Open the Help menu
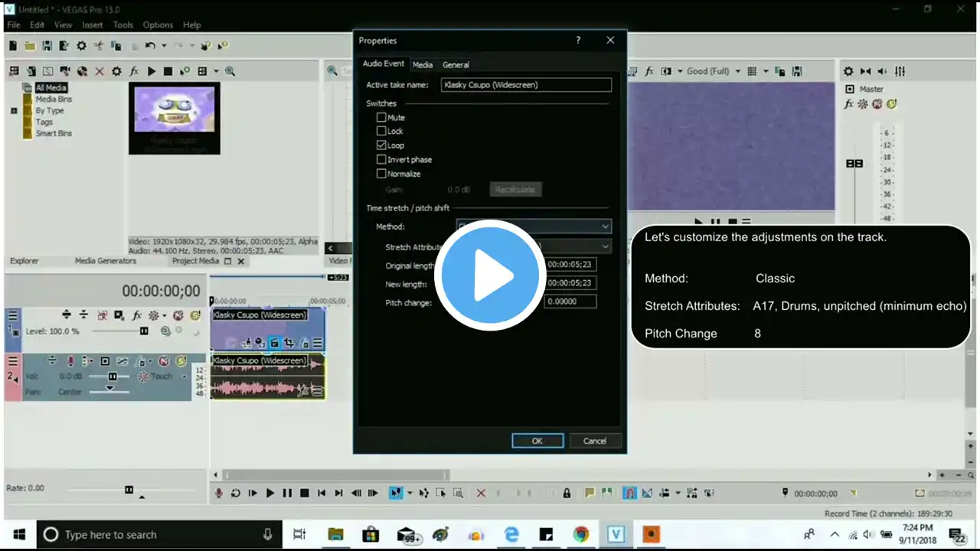 (x=191, y=25)
